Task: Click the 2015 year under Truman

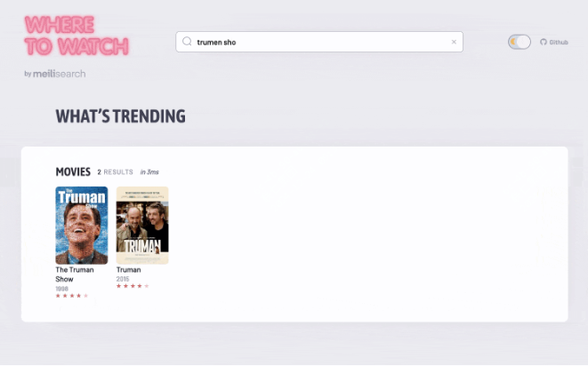Action: [x=123, y=279]
